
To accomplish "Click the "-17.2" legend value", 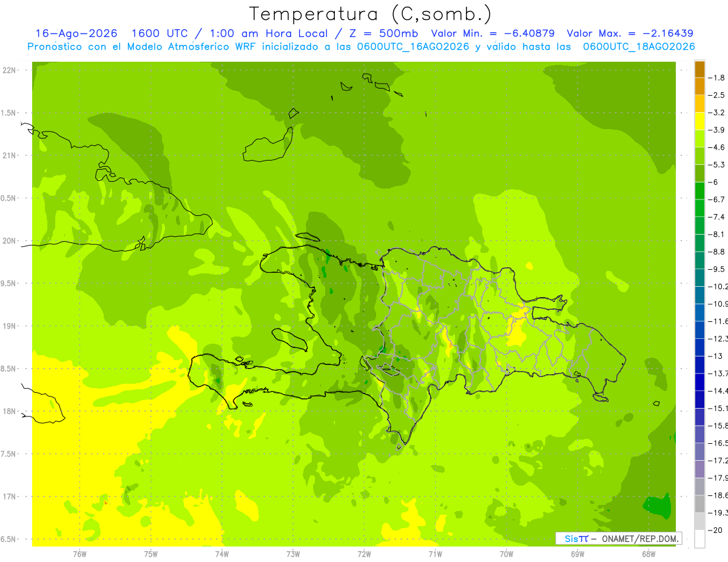I will (x=718, y=460).
